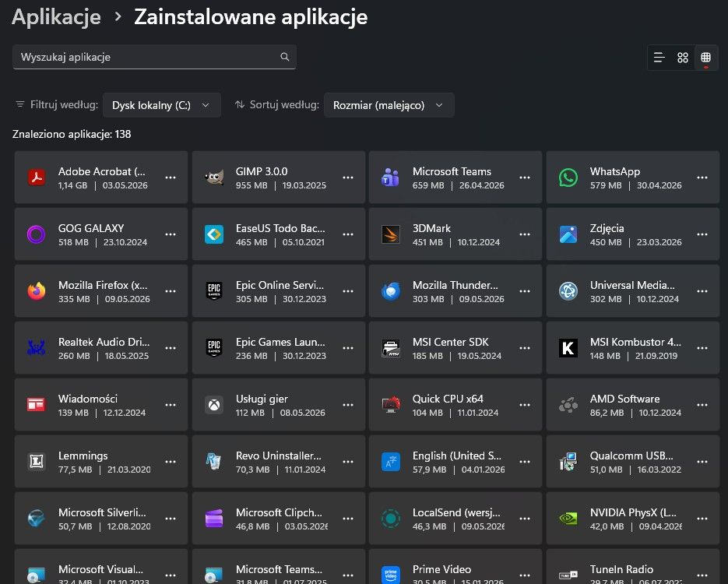
Task: Click the Wyszukaj aplikacje search field
Action: click(x=154, y=57)
